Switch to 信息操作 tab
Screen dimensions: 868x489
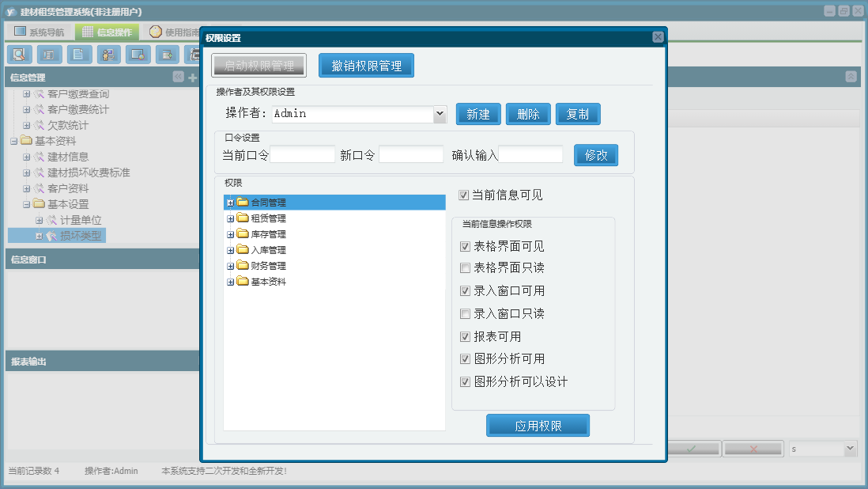click(107, 32)
